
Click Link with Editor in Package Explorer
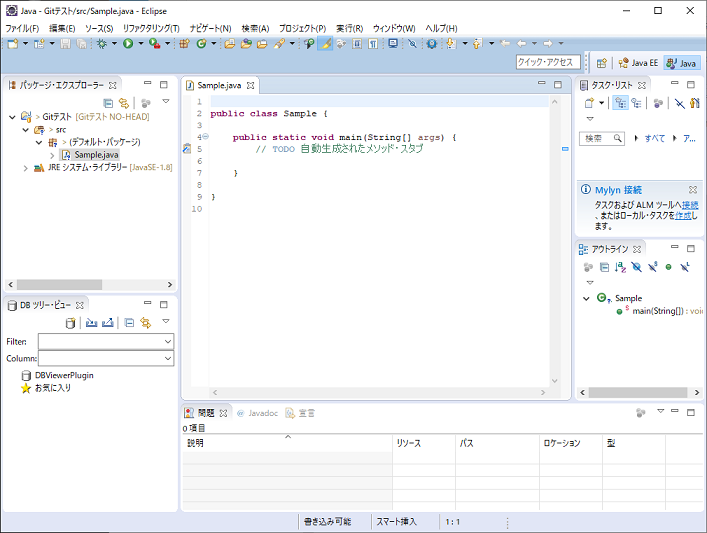click(x=124, y=102)
